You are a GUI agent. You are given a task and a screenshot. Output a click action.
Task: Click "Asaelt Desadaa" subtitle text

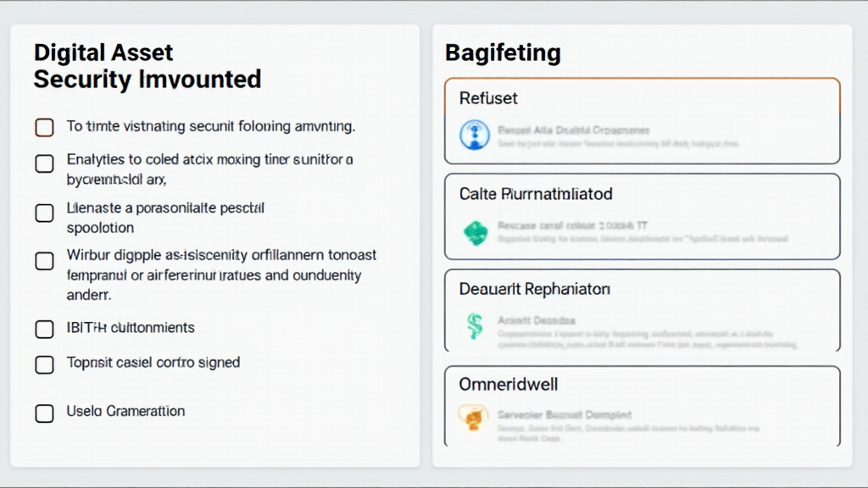tap(537, 320)
